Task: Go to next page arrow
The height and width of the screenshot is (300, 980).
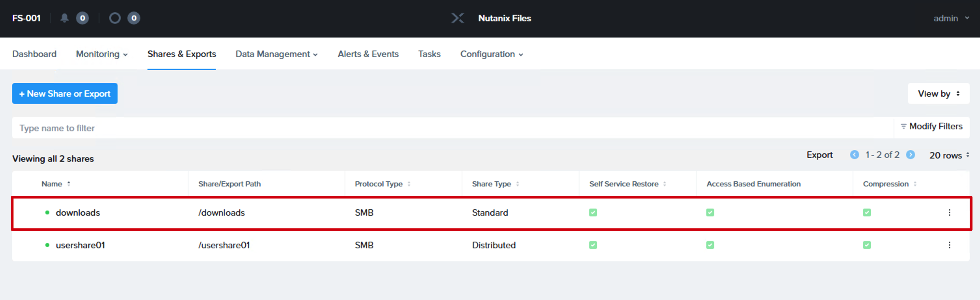Action: point(910,155)
